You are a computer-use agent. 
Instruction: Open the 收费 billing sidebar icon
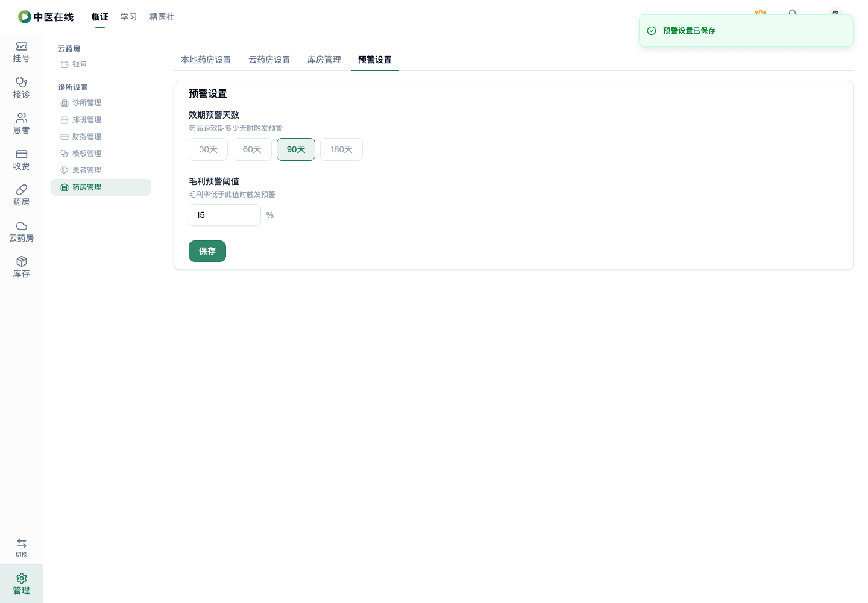coord(22,160)
